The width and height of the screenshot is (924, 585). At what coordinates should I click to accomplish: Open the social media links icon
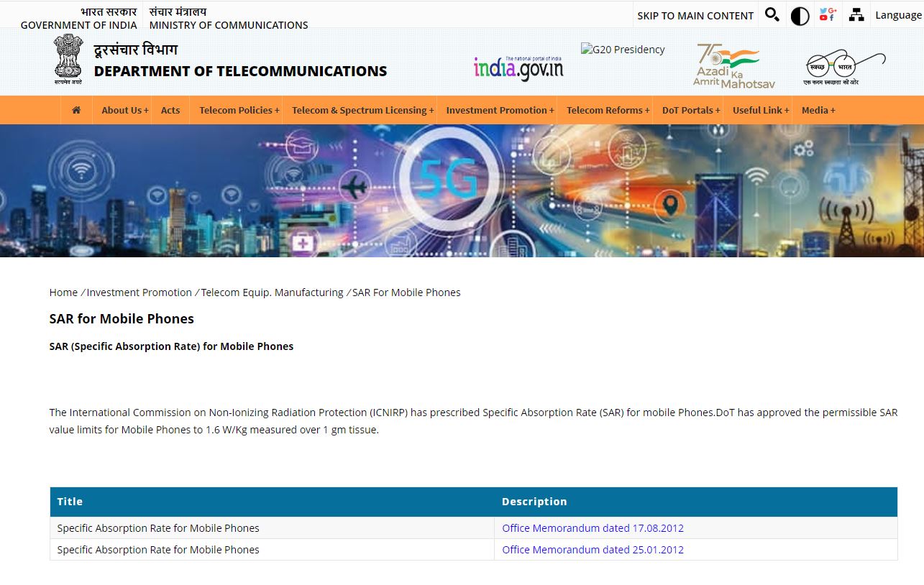(x=828, y=15)
